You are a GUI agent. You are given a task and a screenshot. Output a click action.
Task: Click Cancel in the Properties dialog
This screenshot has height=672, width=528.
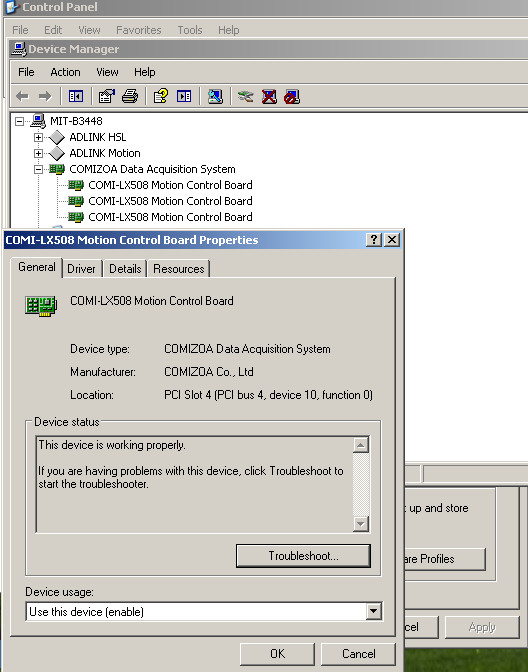358,654
